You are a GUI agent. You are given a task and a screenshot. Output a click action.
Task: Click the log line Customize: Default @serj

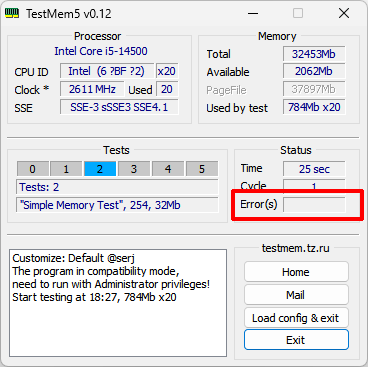73,258
